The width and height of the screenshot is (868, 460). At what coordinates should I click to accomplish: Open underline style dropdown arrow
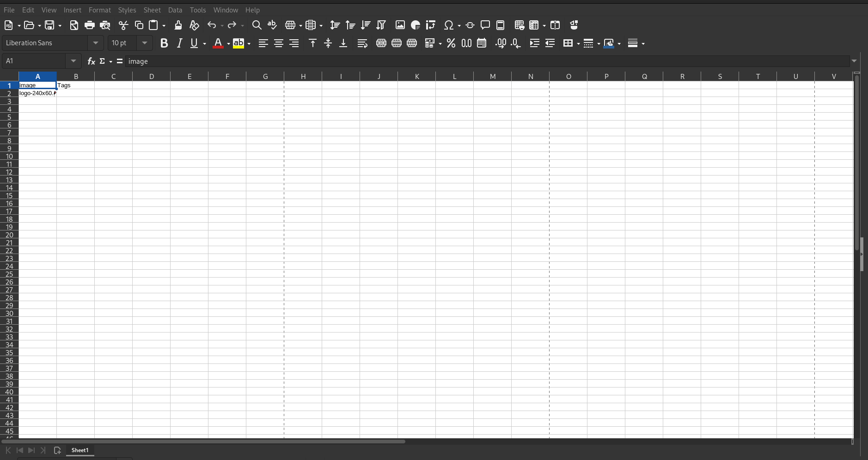204,44
